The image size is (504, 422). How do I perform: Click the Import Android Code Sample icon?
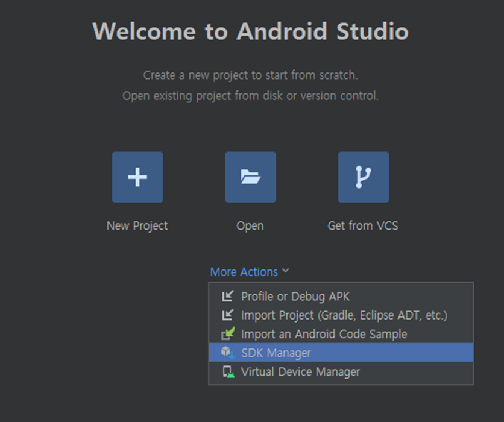point(228,333)
